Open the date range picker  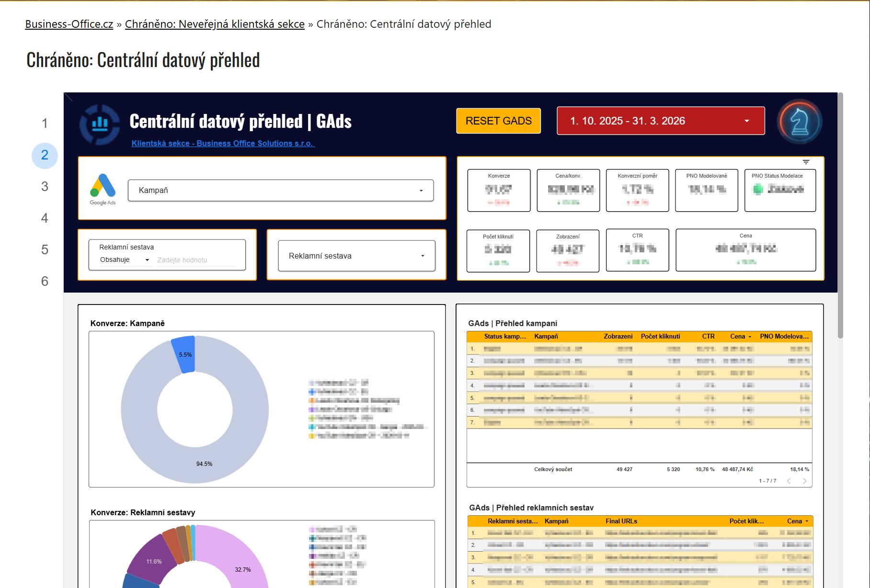coord(660,121)
